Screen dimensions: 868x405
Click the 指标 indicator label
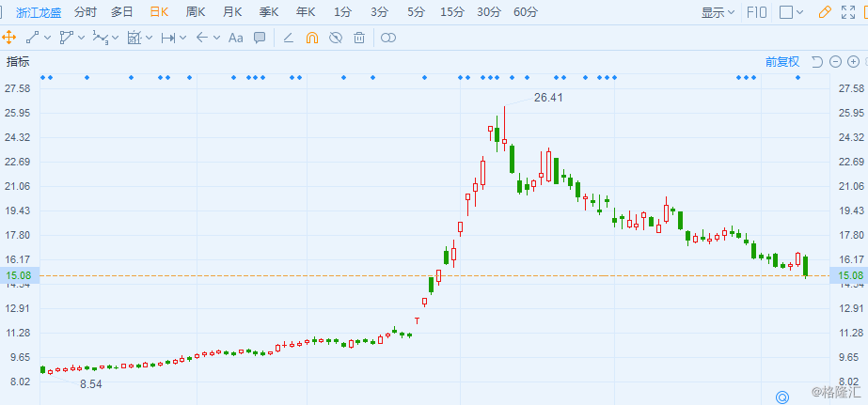click(x=18, y=62)
